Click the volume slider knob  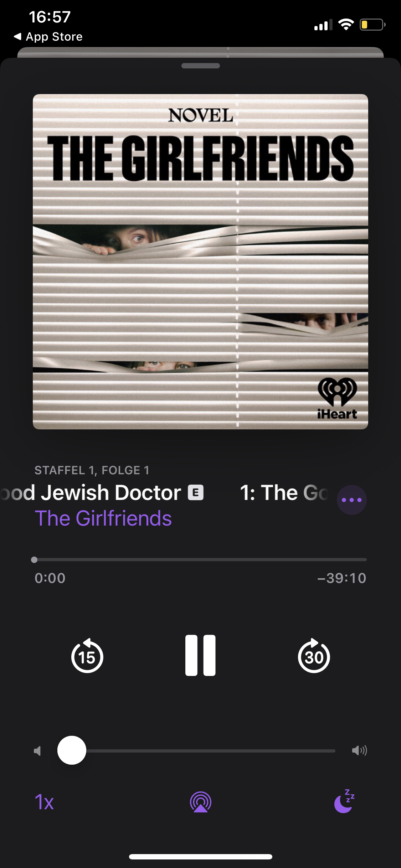pyautogui.click(x=72, y=750)
